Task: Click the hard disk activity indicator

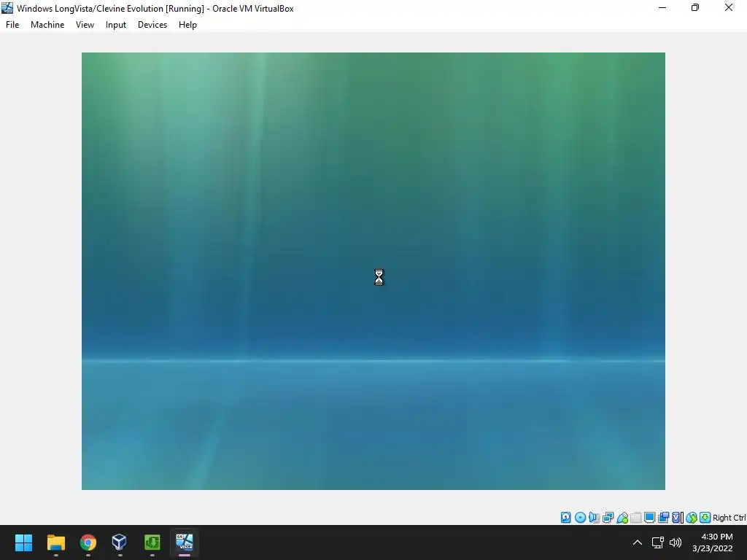Action: (x=565, y=518)
